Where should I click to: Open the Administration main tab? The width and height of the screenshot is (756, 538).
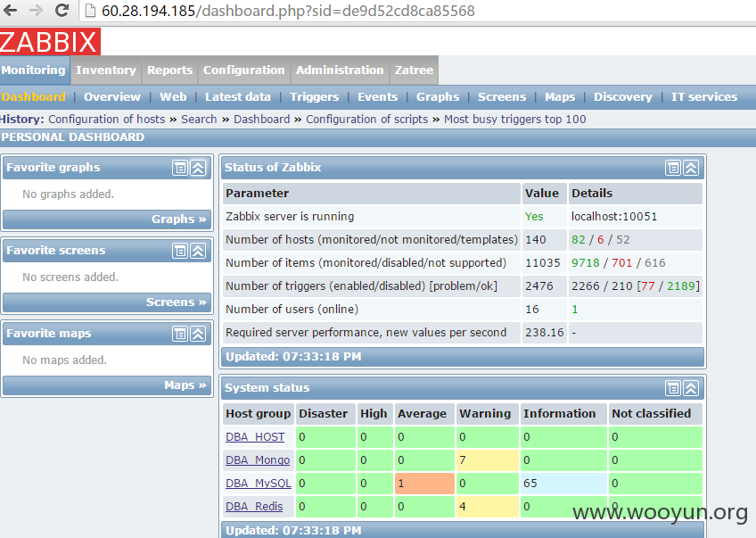(x=340, y=70)
